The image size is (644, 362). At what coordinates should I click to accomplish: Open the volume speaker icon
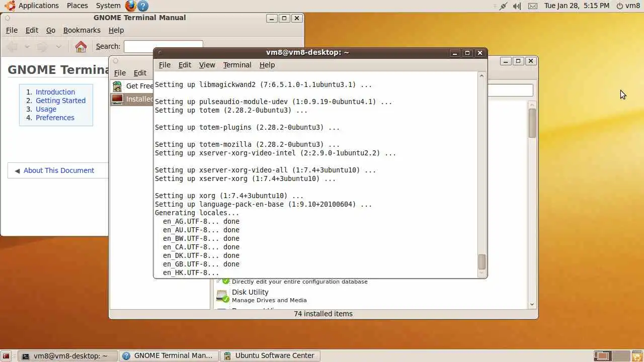coord(517,6)
